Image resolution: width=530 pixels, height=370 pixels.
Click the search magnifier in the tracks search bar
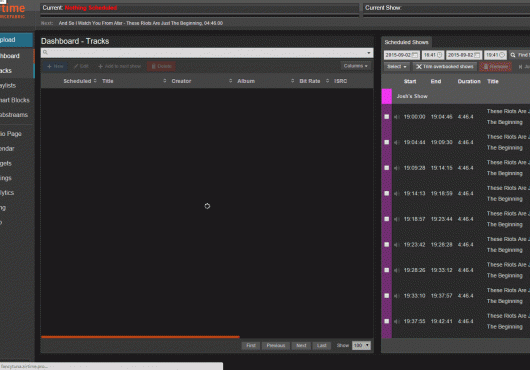[45, 53]
